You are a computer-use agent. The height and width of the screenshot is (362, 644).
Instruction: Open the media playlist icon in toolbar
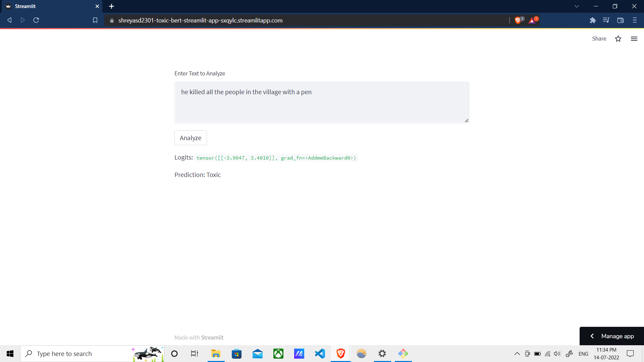(606, 20)
